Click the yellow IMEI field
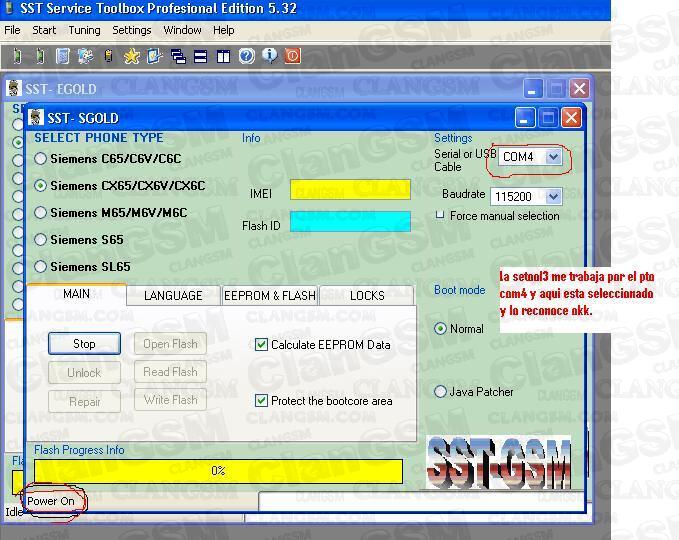Image resolution: width=679 pixels, height=540 pixels. (350, 189)
